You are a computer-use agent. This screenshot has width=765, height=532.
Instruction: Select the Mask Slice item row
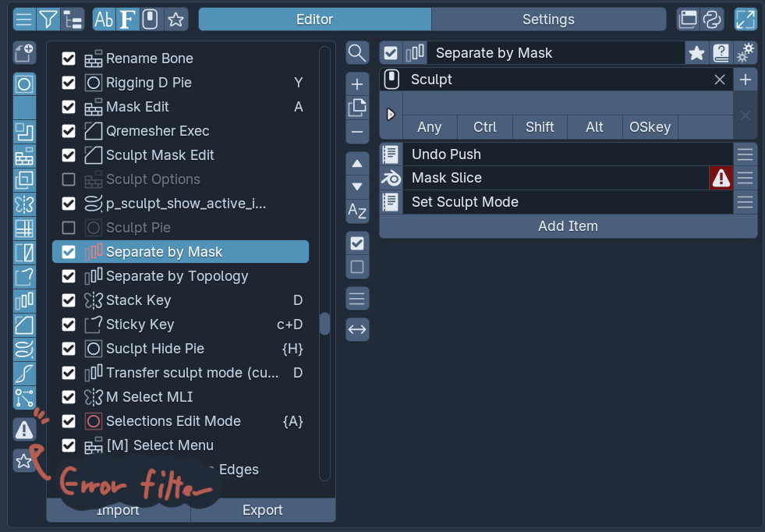[556, 178]
